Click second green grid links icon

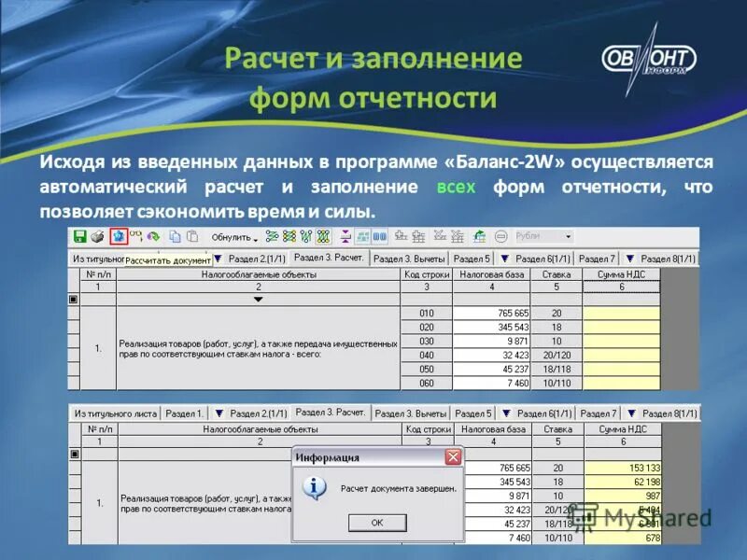click(289, 236)
